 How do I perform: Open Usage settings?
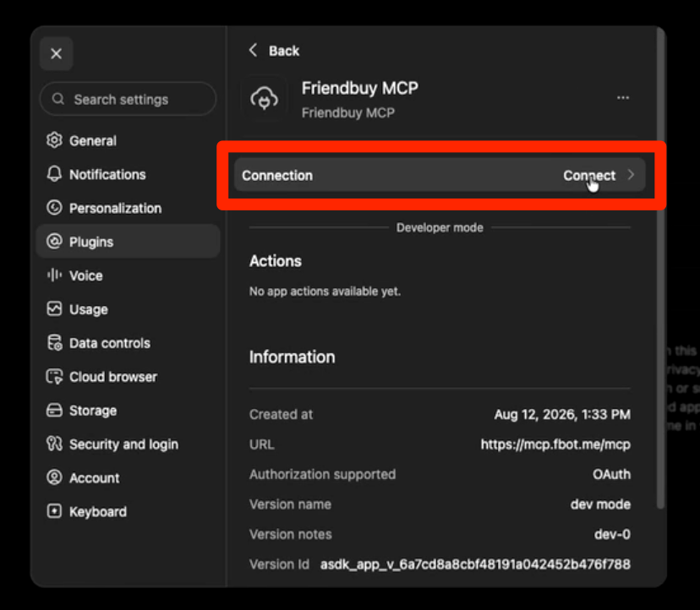(x=128, y=309)
